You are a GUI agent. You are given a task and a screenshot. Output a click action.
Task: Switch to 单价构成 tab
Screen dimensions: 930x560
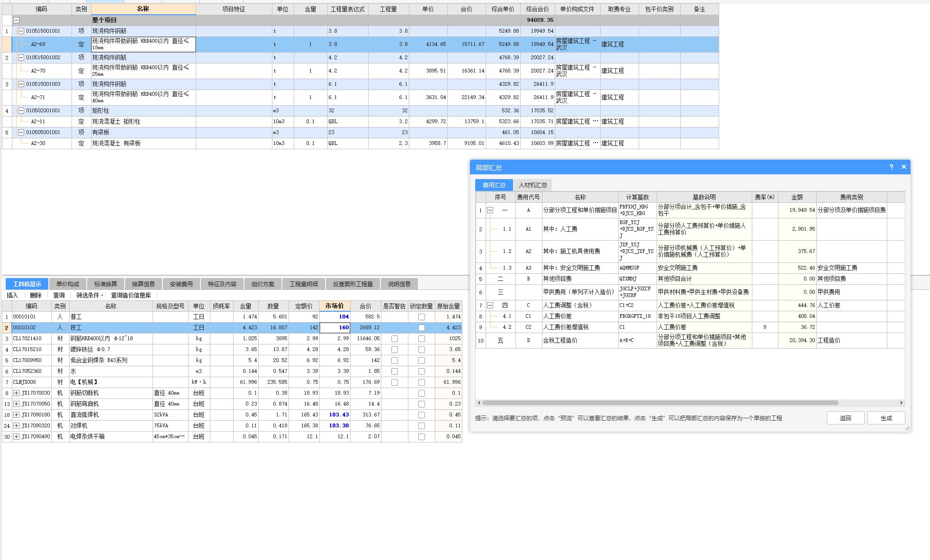tap(68, 284)
